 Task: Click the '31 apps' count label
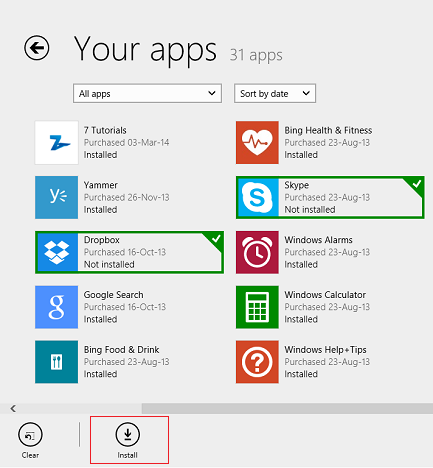(256, 55)
